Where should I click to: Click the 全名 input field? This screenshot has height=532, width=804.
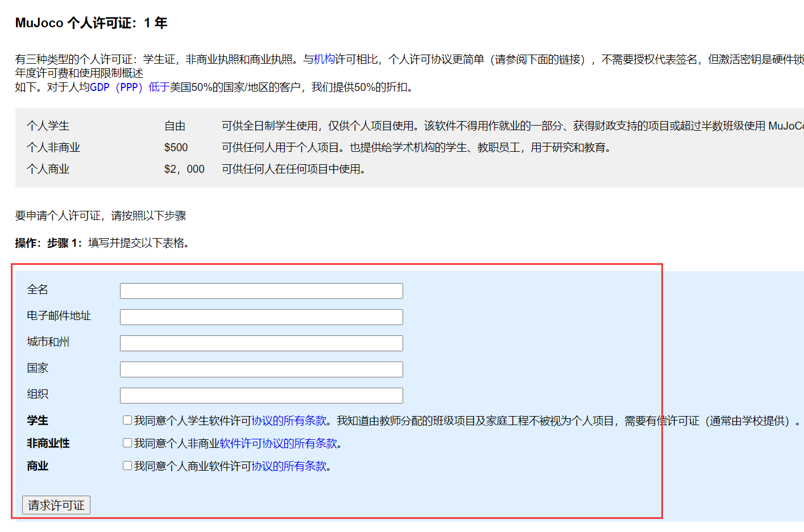[x=262, y=291]
